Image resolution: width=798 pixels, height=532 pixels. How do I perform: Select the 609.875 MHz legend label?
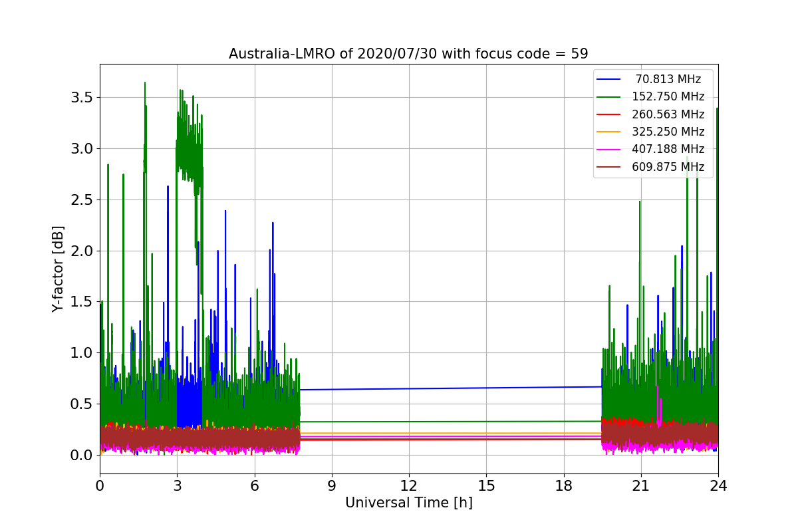point(668,167)
